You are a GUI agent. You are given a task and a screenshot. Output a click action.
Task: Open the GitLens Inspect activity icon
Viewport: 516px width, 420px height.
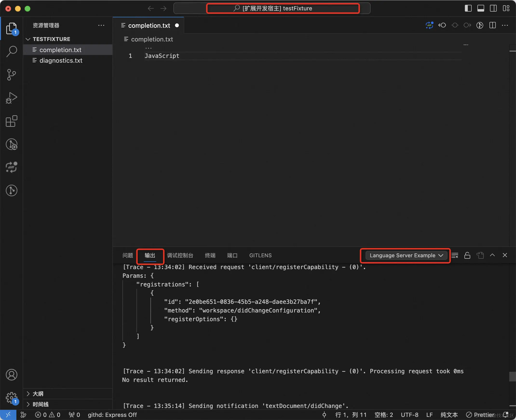point(11,144)
